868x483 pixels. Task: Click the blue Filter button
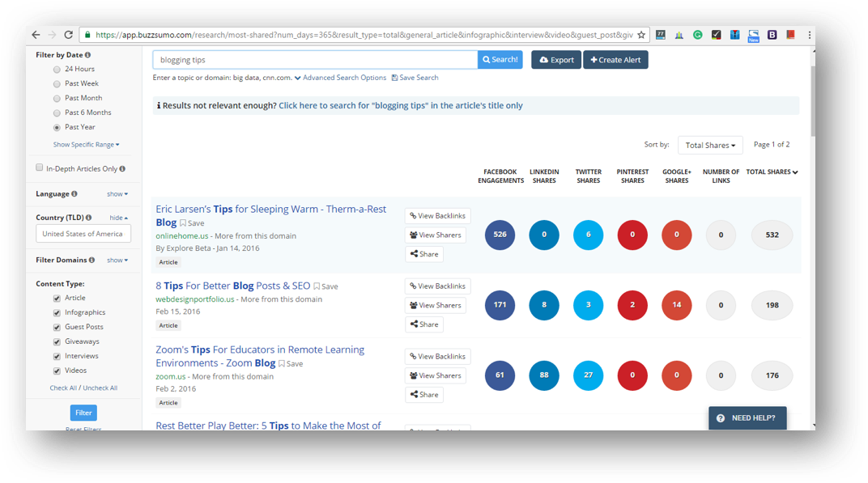coord(83,413)
